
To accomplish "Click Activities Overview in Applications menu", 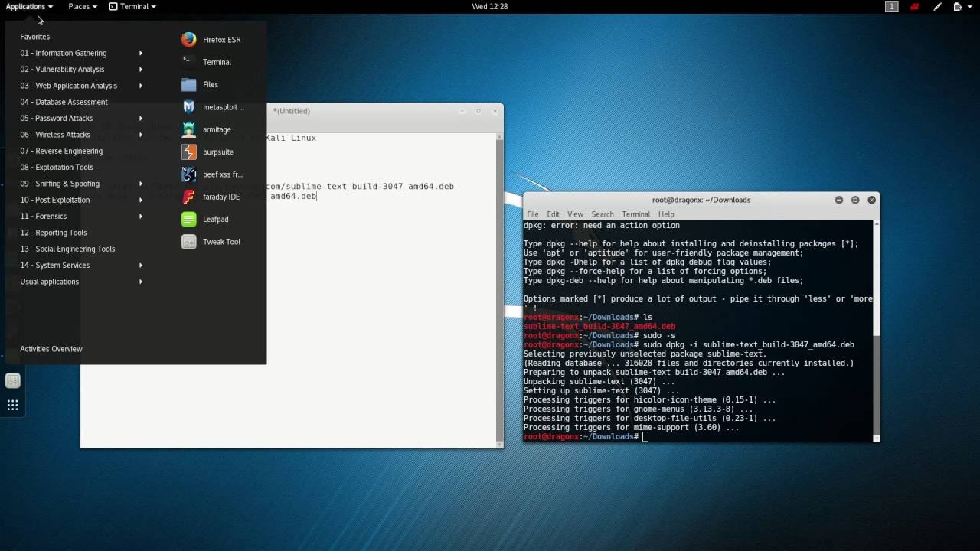I will 51,349.
